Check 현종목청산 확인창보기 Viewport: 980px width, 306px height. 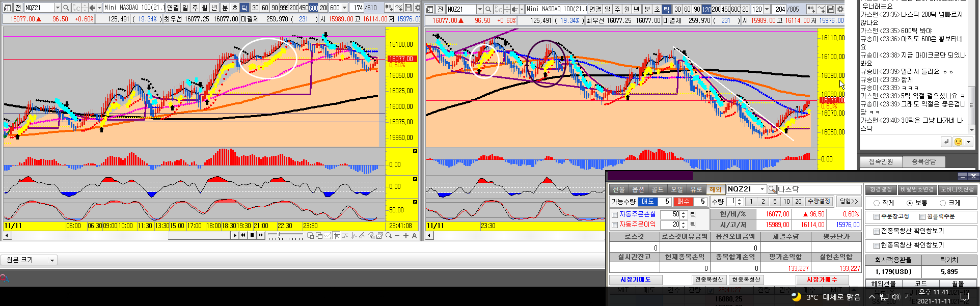click(x=876, y=245)
